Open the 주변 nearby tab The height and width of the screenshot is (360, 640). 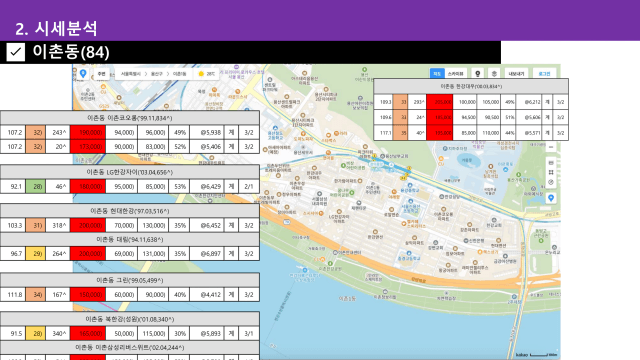[x=101, y=74]
